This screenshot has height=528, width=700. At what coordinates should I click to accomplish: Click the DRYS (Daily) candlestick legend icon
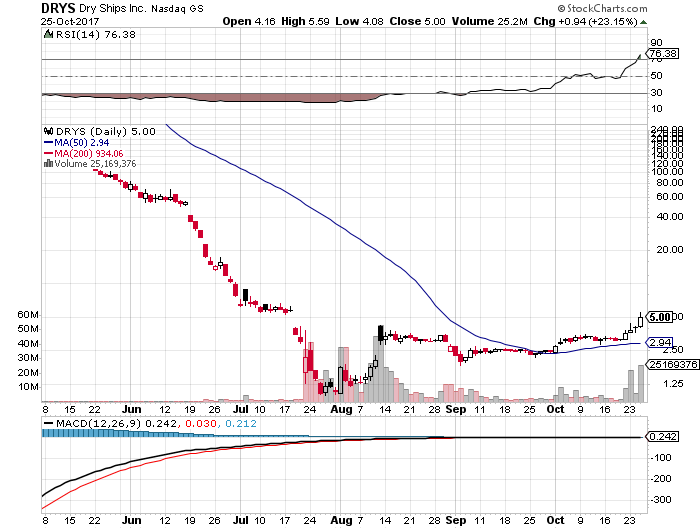[46, 131]
